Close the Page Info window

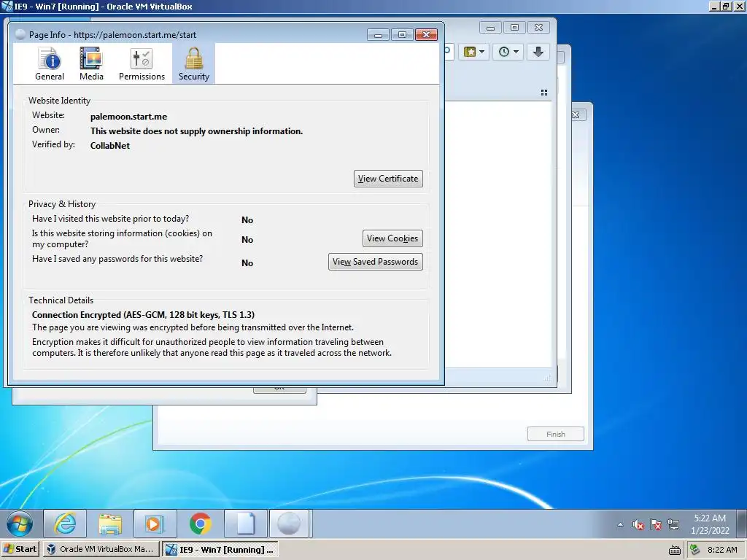tap(426, 35)
